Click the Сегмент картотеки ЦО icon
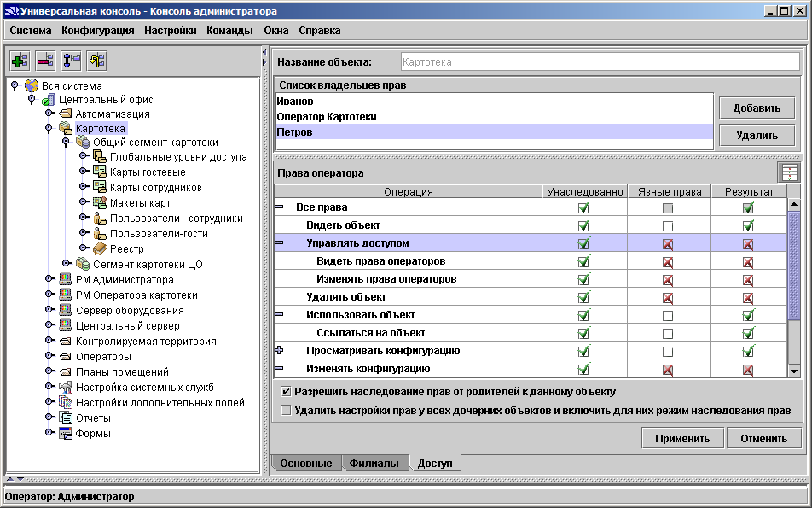 (x=83, y=264)
